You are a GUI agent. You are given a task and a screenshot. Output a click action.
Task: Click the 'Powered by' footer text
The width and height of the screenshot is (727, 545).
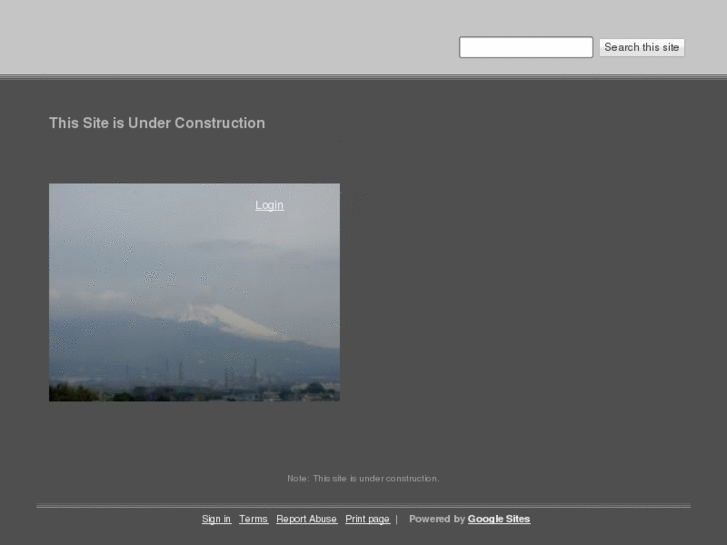click(437, 519)
